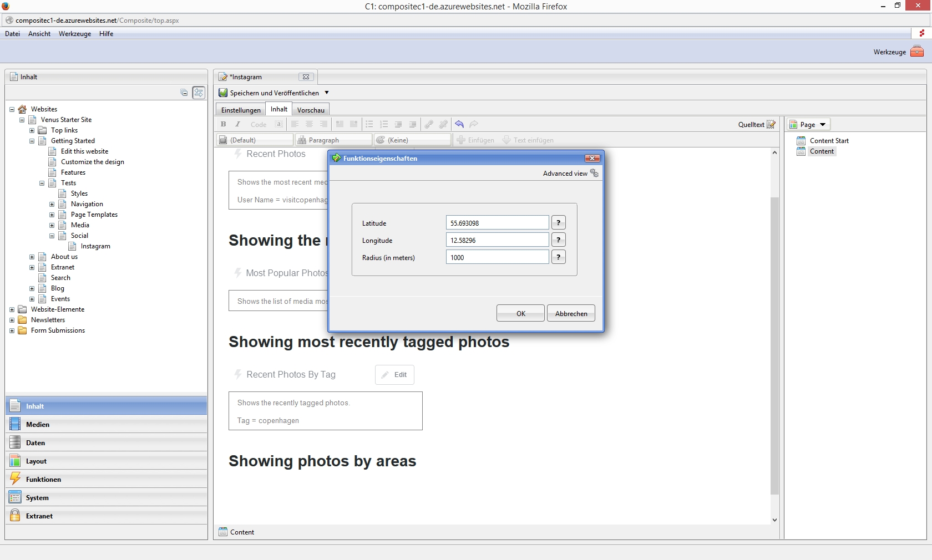Toggle the tree sync button in Inhalt panel
The height and width of the screenshot is (560, 932).
(199, 93)
